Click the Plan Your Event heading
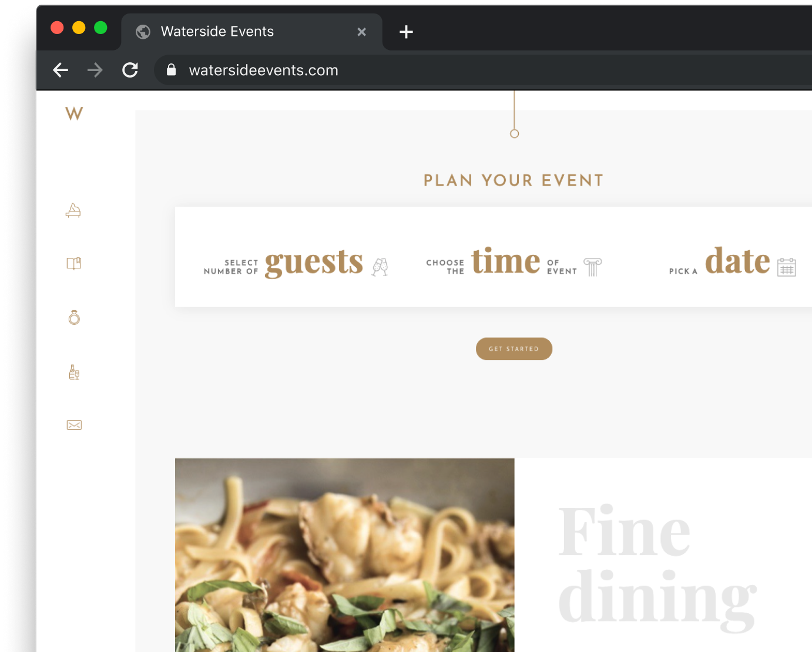This screenshot has width=812, height=652. pyautogui.click(x=514, y=180)
